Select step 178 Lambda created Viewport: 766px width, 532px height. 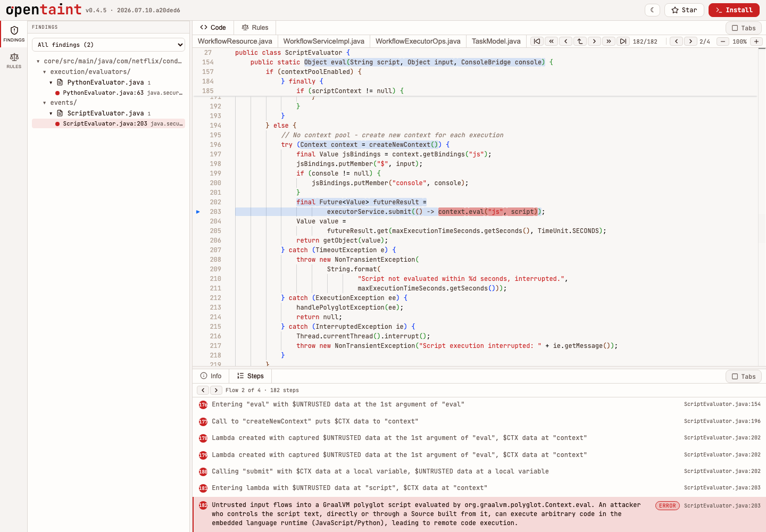(x=479, y=438)
